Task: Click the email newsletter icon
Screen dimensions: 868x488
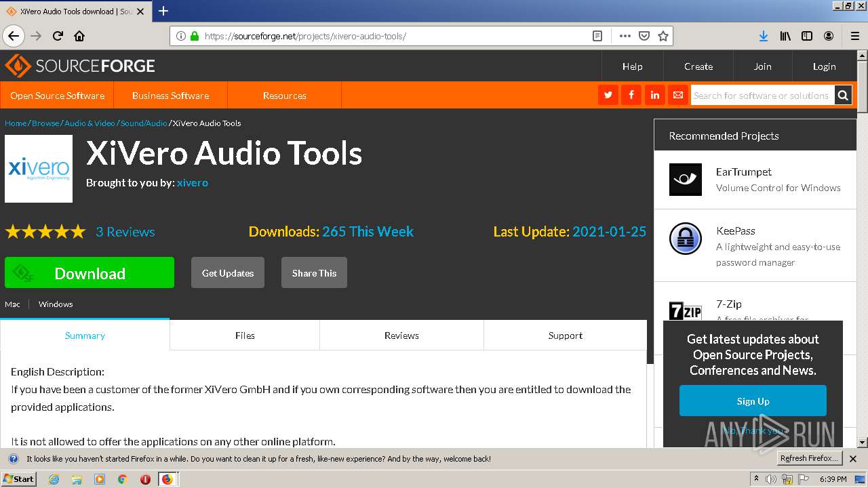Action: 677,95
